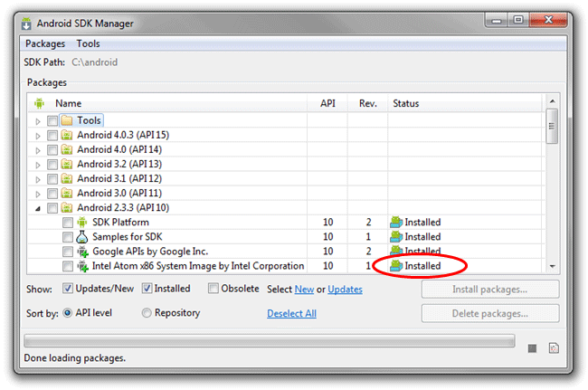
Task: Click the Rev. column header
Action: click(x=368, y=103)
